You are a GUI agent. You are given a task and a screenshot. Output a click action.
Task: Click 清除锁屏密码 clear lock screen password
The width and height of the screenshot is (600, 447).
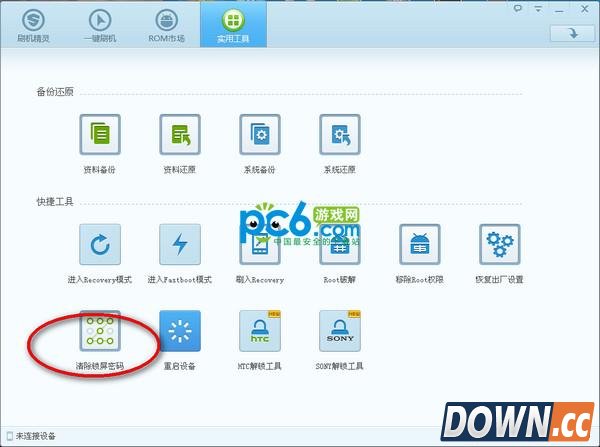pos(99,331)
